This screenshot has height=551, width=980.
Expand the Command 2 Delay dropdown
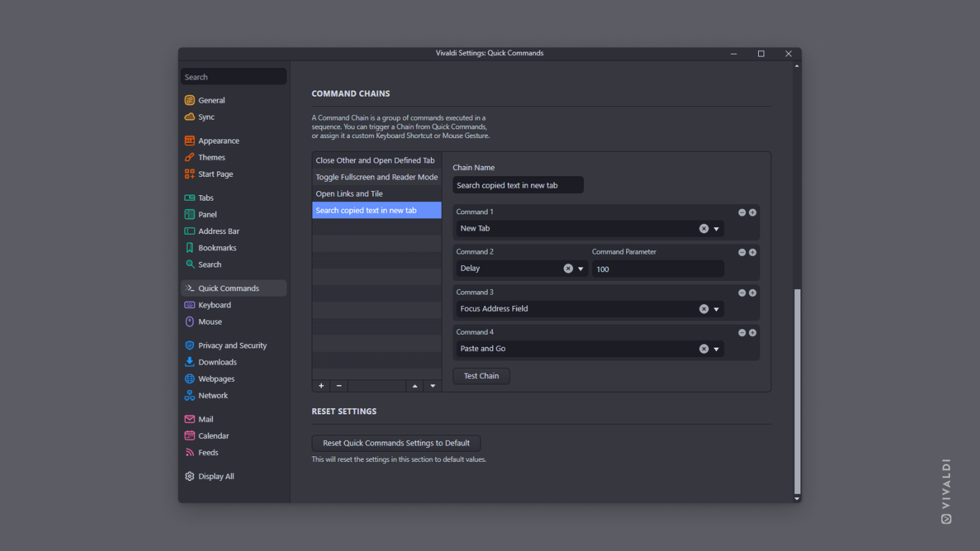click(x=581, y=269)
